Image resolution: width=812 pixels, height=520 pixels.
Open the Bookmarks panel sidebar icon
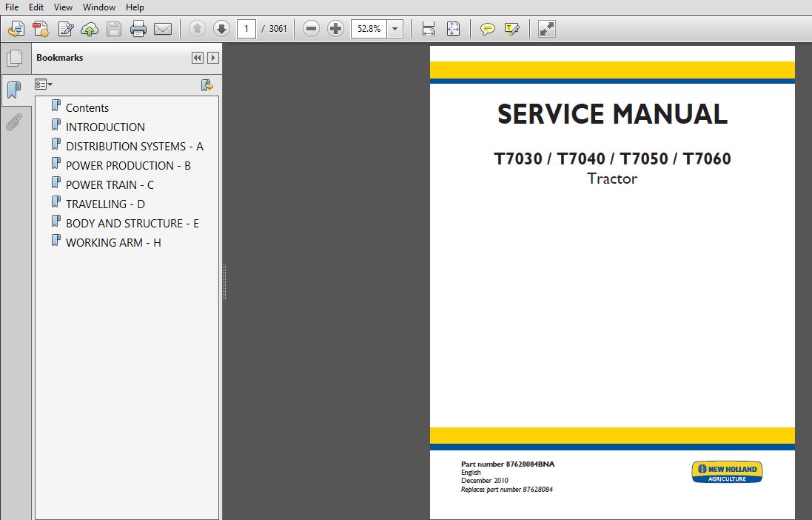[x=15, y=90]
